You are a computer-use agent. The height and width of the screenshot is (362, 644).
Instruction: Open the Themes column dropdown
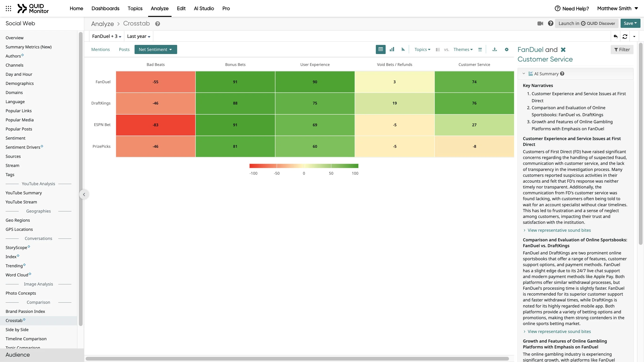pos(463,50)
